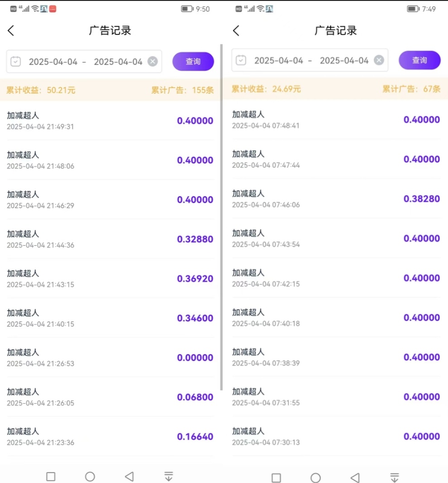The width and height of the screenshot is (448, 483).
Task: Open record at 07:46:06 worth 0.38280
Action: pyautogui.click(x=336, y=199)
